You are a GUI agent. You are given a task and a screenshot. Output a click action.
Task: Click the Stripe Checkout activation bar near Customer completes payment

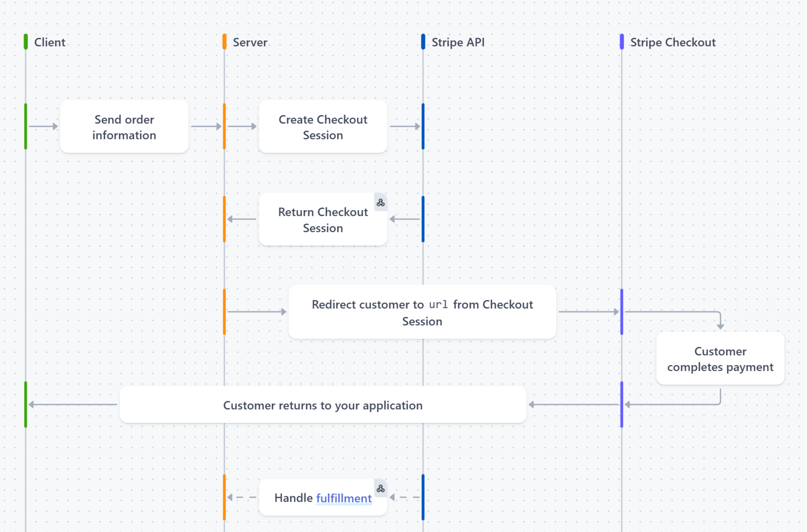pos(621,312)
